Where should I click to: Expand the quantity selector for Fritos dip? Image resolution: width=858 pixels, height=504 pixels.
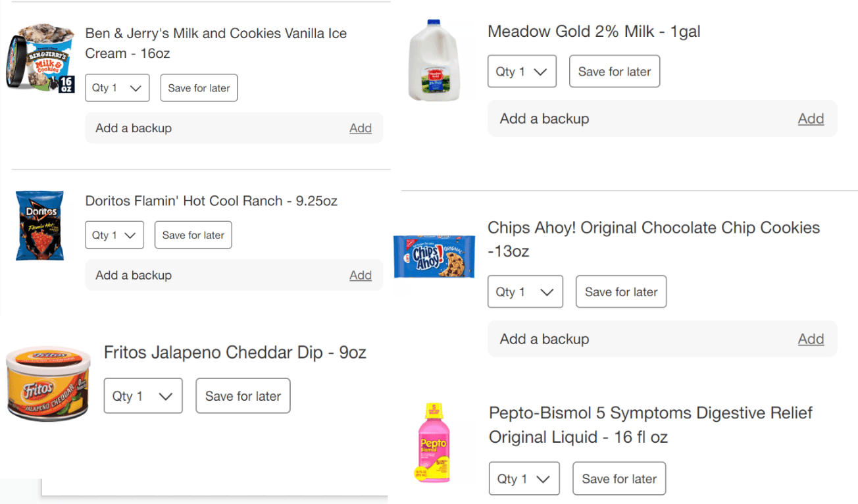pyautogui.click(x=143, y=396)
